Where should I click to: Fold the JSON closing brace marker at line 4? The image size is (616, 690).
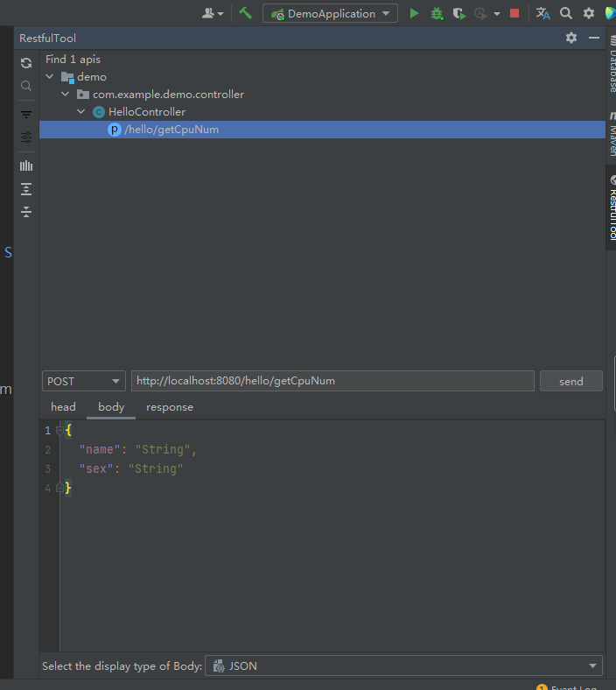click(x=59, y=488)
